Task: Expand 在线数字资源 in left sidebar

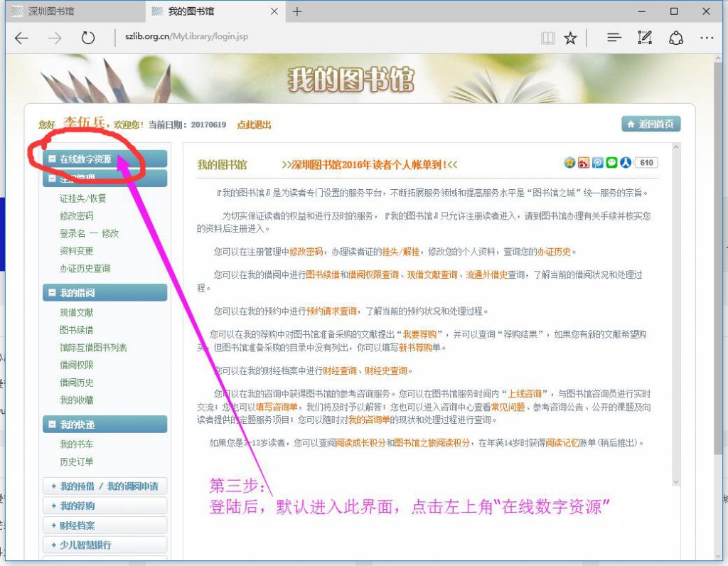Action: click(85, 159)
